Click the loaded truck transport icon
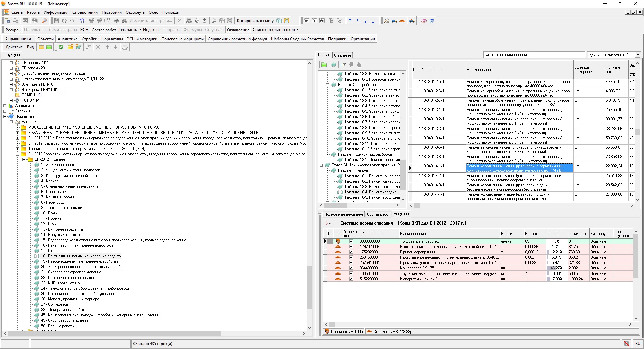 point(412,21)
